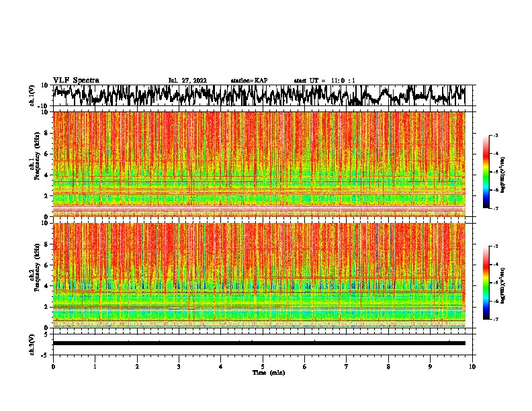Screen dimensions: 532x411
Task: Click the log(PSD) label beside ch.2 colorbar
Action: click(503, 285)
